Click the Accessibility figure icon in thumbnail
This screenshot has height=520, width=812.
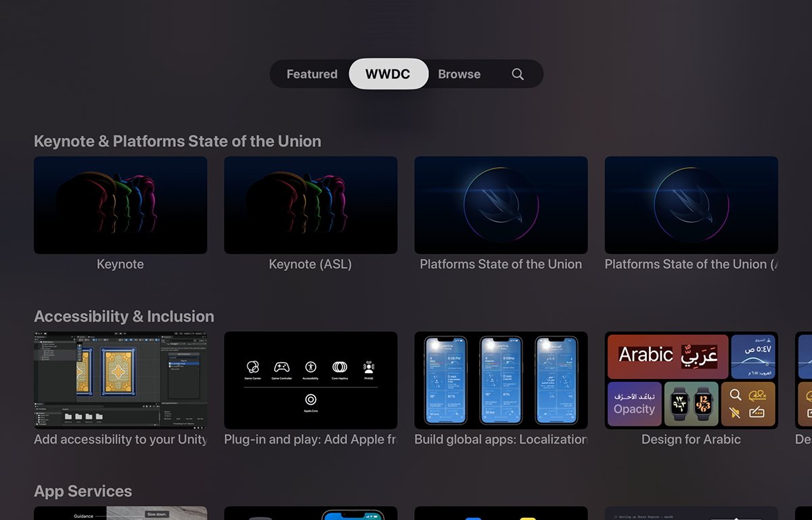tap(311, 367)
